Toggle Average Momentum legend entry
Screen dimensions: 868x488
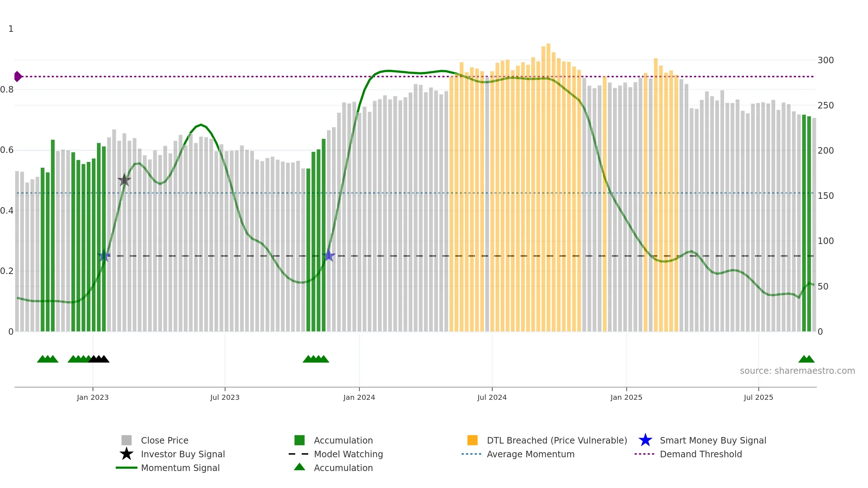[518, 454]
